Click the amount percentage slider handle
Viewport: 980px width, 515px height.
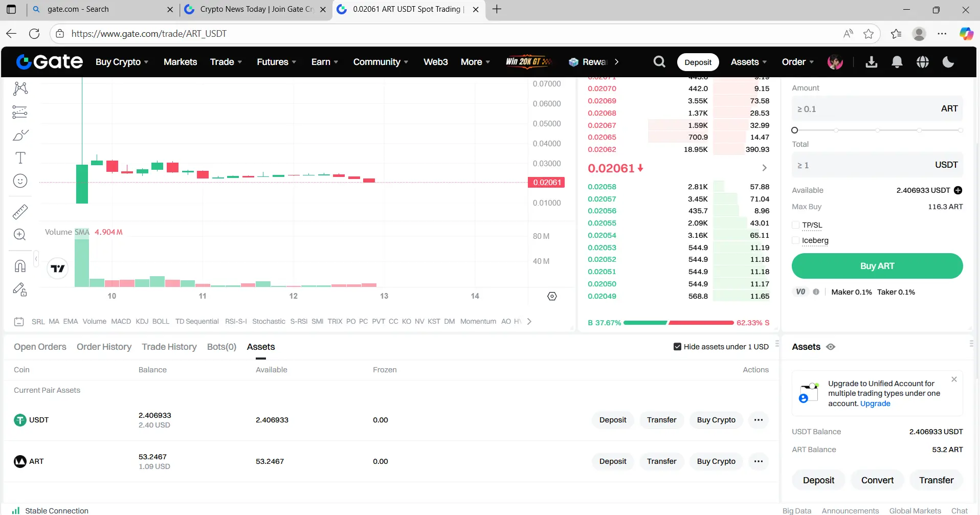(x=794, y=130)
